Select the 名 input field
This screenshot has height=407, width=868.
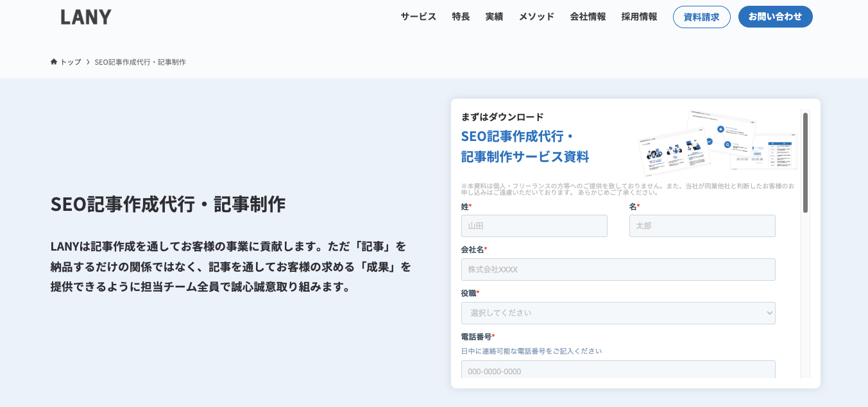point(702,226)
